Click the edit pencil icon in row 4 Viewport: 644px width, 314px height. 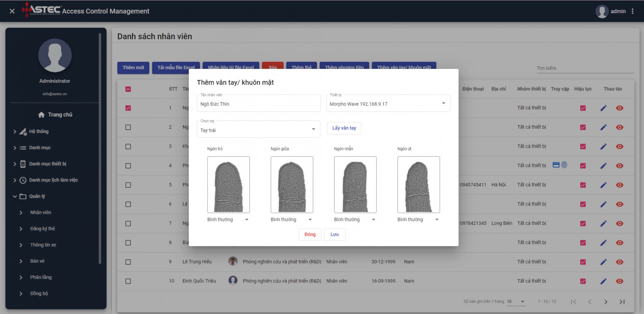(x=603, y=166)
